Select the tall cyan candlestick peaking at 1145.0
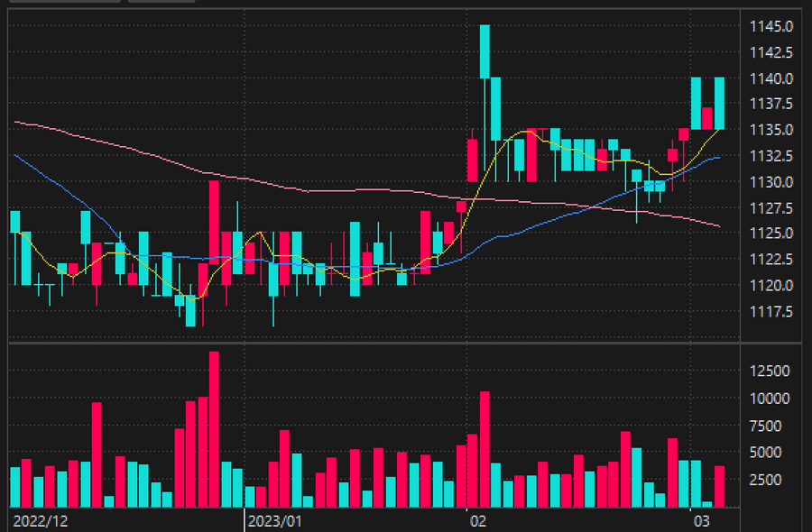 pyautogui.click(x=484, y=51)
